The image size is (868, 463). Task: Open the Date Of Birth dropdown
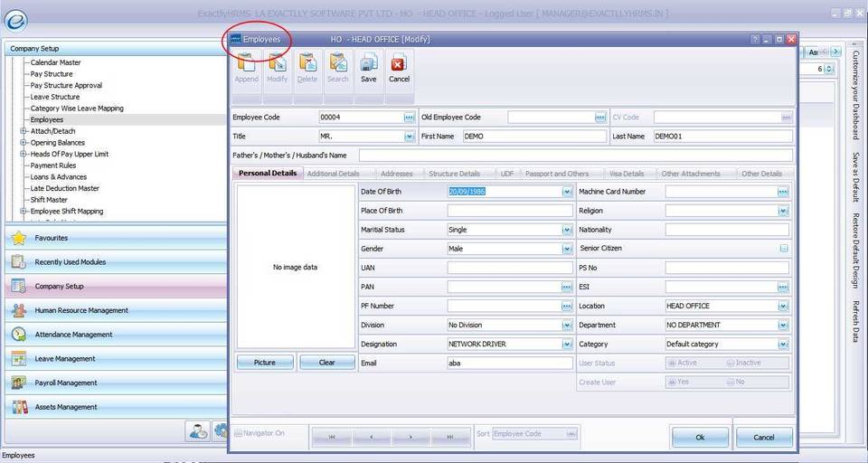(567, 192)
